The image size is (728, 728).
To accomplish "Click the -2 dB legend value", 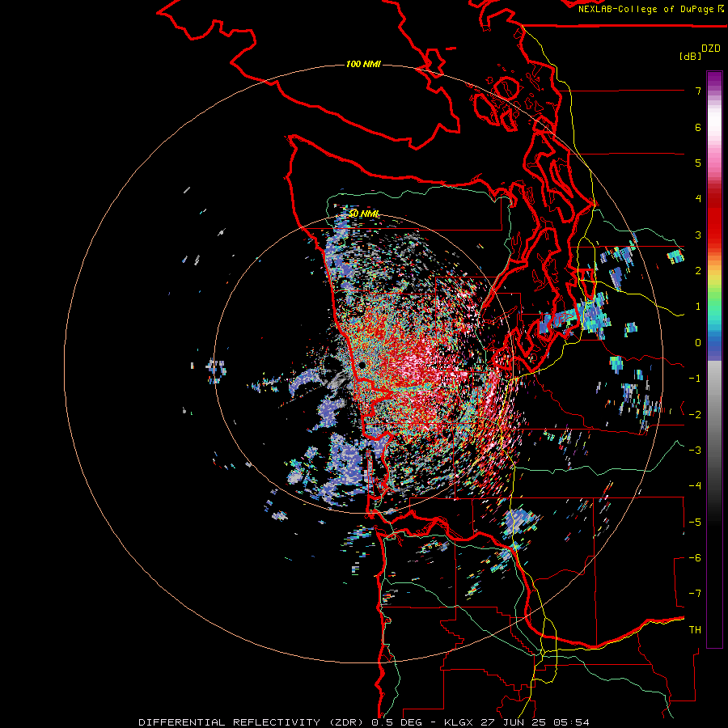I will tap(695, 414).
